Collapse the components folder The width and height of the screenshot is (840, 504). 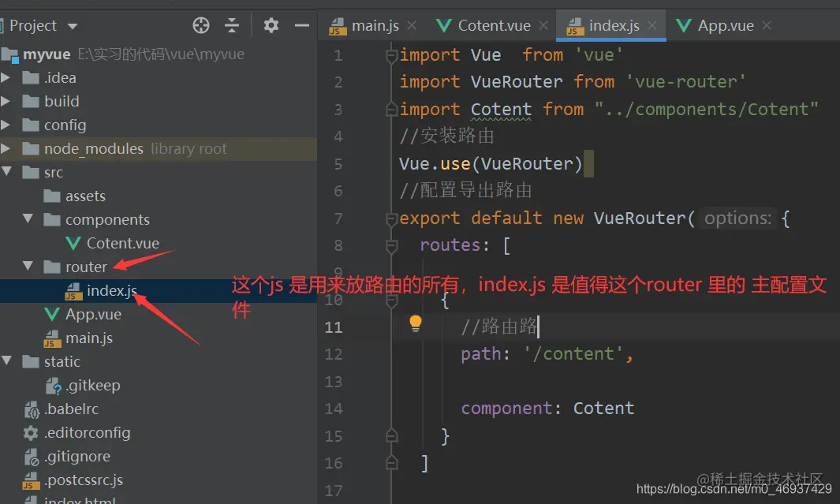click(28, 219)
